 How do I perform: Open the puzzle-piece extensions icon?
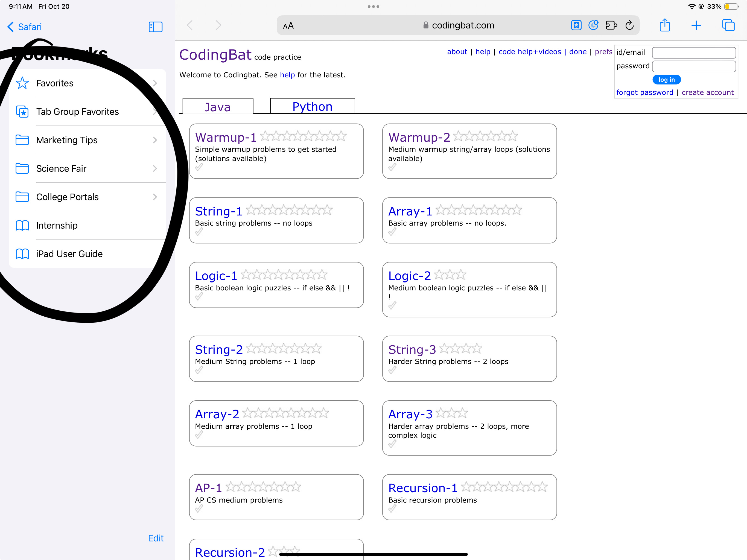(611, 25)
